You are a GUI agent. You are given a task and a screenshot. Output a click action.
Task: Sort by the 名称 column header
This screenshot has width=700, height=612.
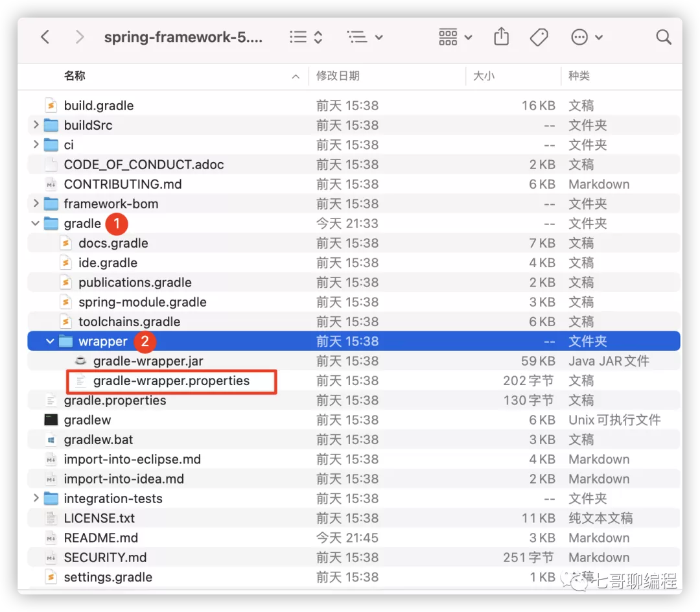75,76
